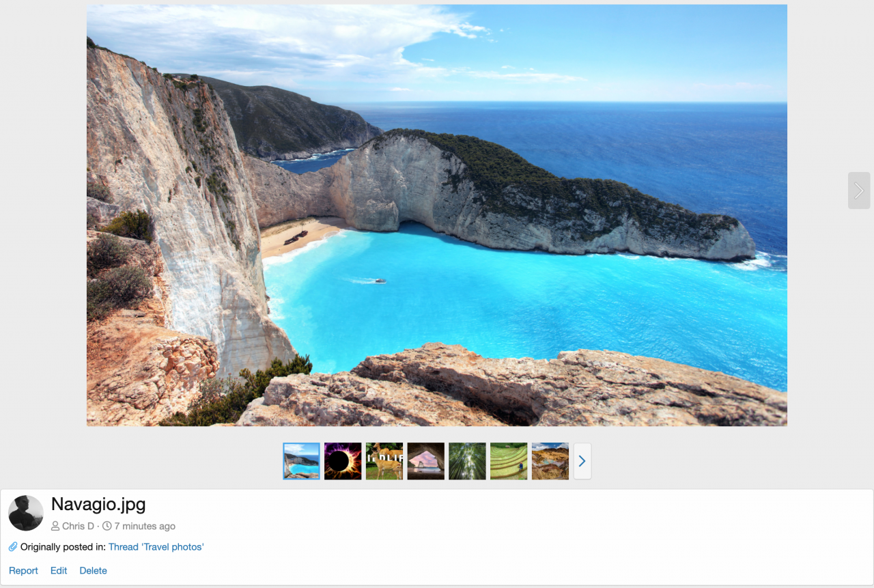The image size is (874, 588).
Task: Report this image
Action: [x=23, y=570]
